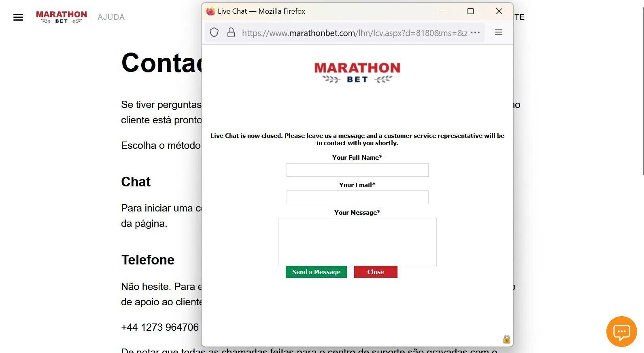Screen dimensions: 644x353
Task: Close the Live Chat Firefox window
Action: [x=499, y=11]
